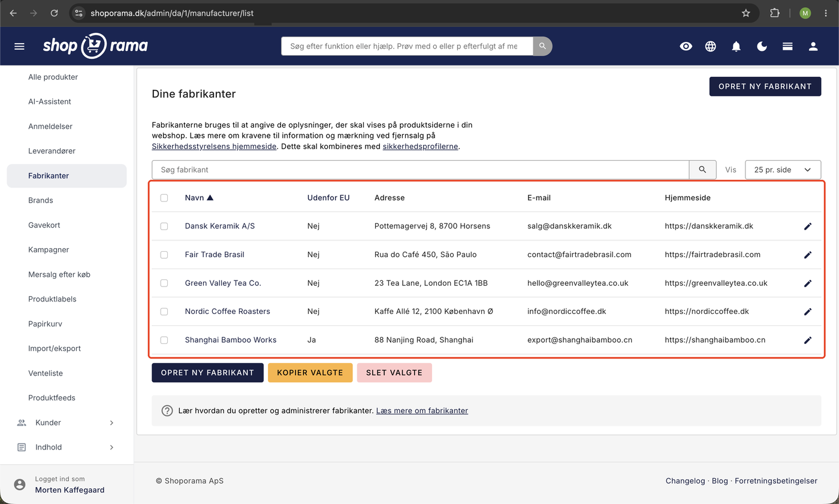Open Import/eksport in sidebar
This screenshot has height=504, width=839.
tap(55, 348)
